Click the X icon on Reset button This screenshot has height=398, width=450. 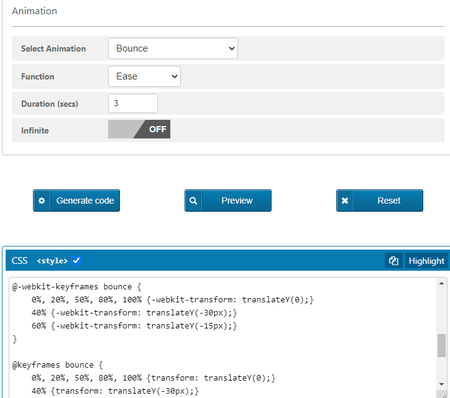click(345, 201)
